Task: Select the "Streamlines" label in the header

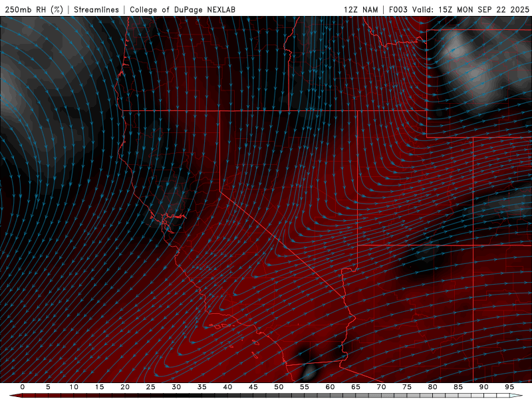Action: pos(96,9)
